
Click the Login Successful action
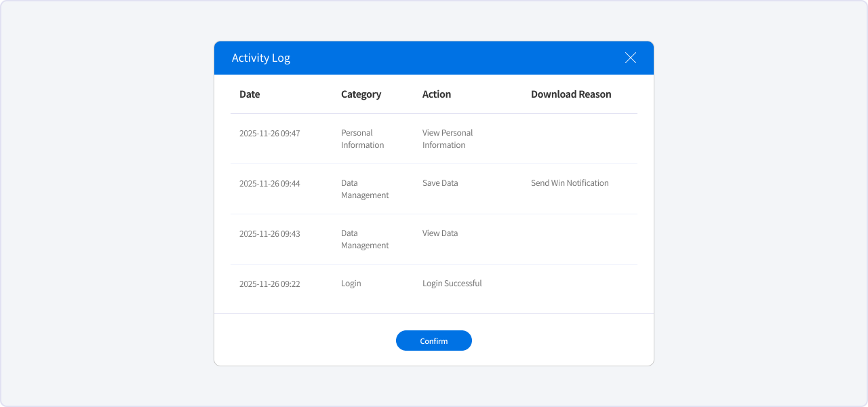pyautogui.click(x=452, y=284)
